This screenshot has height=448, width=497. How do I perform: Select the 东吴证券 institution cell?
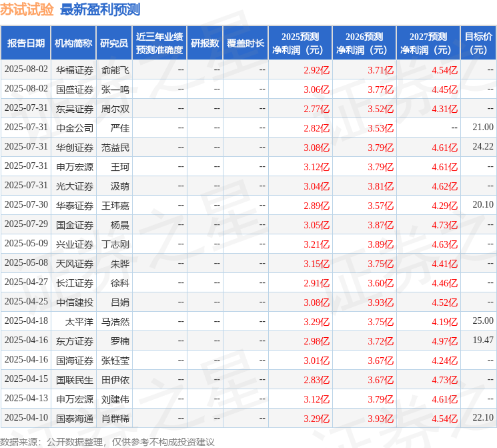click(75, 109)
